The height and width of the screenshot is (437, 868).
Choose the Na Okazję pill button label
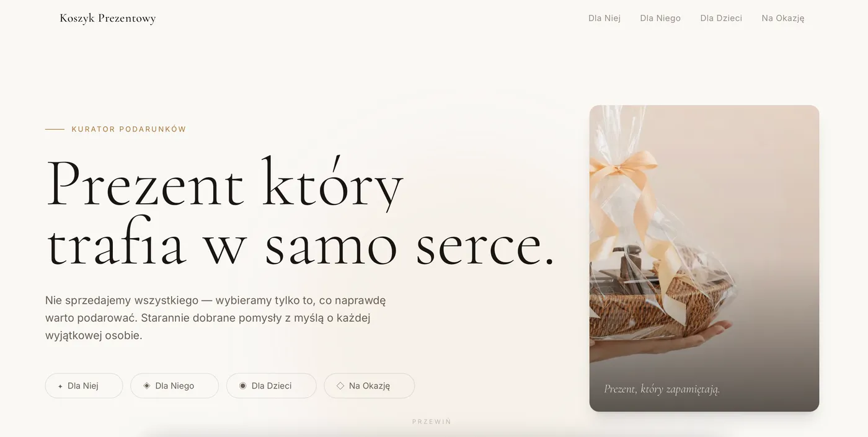click(x=370, y=386)
